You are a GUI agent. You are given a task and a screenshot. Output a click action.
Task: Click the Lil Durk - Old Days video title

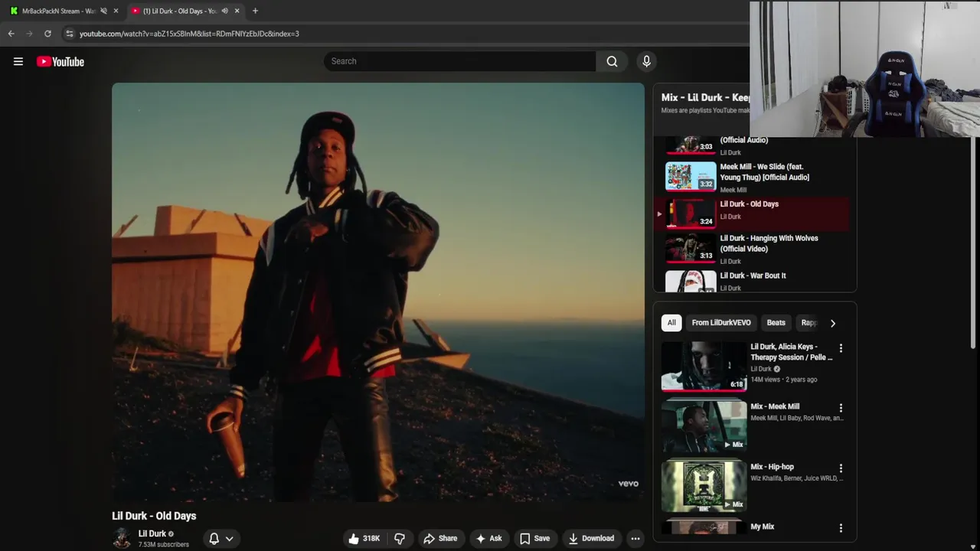pos(154,516)
